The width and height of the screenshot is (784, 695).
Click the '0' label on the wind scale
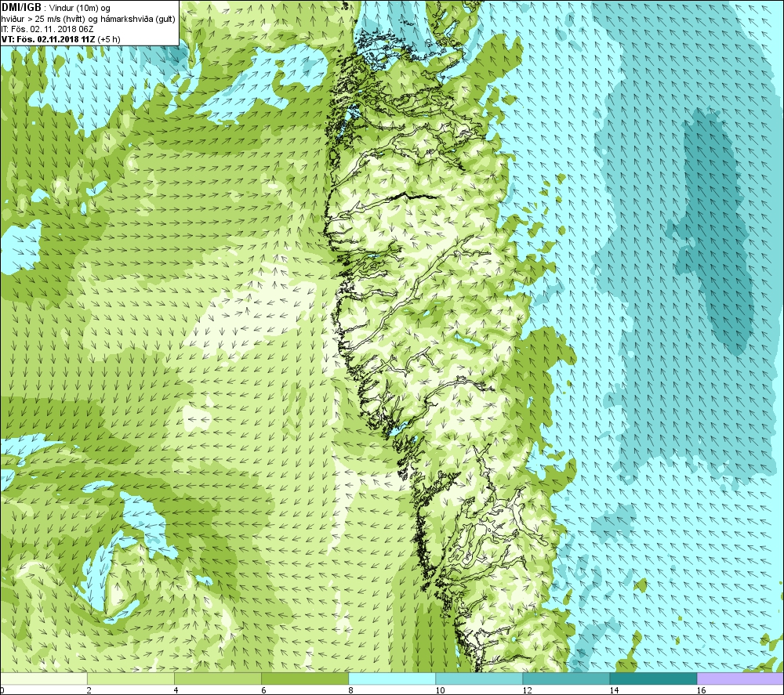point(2,690)
